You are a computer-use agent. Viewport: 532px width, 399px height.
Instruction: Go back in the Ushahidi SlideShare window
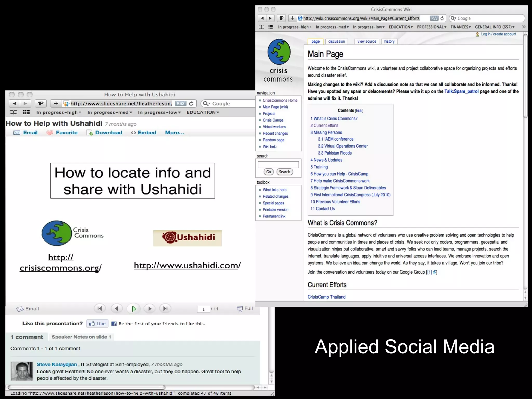(x=15, y=103)
